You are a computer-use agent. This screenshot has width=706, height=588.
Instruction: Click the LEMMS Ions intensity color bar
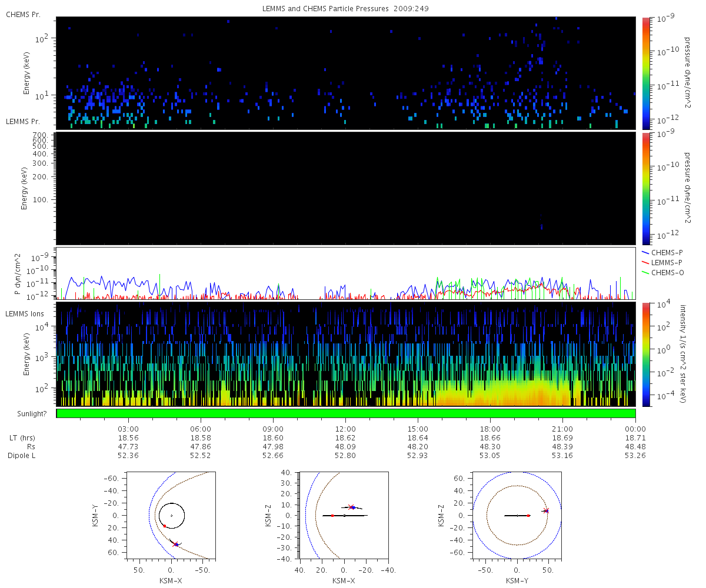(x=646, y=355)
